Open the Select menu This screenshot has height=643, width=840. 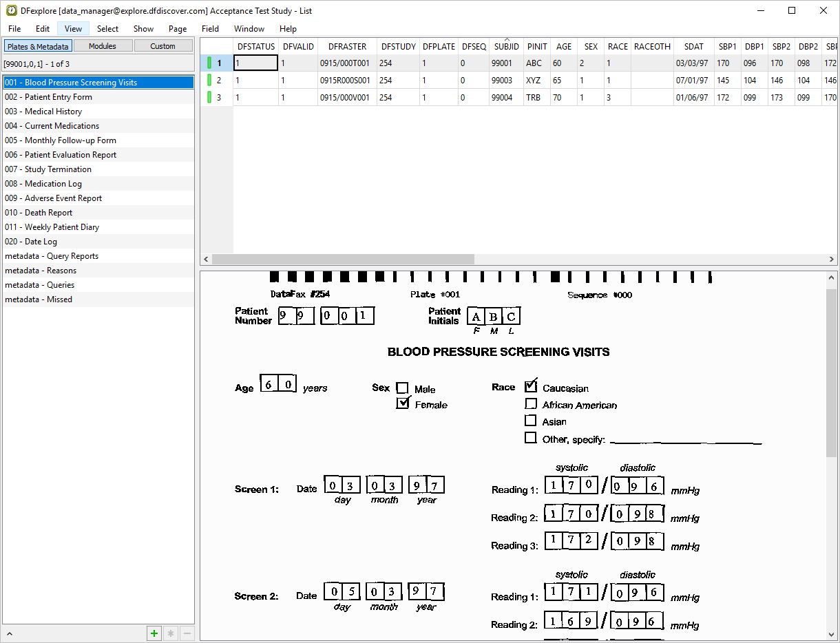pyautogui.click(x=107, y=29)
